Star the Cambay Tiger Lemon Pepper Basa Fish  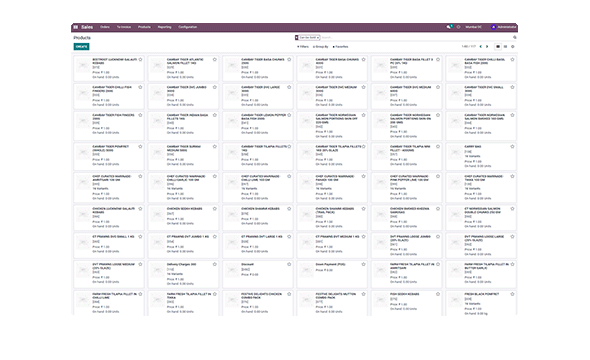tap(289, 115)
